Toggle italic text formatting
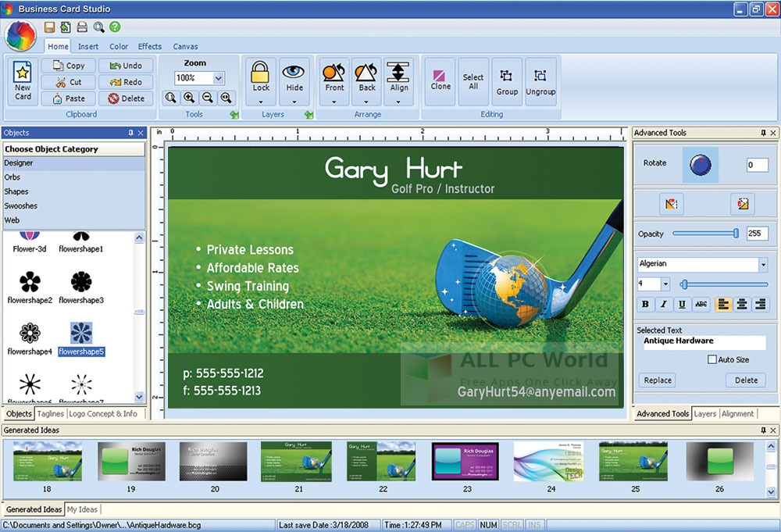The width and height of the screenshot is (781, 532). pos(664,305)
